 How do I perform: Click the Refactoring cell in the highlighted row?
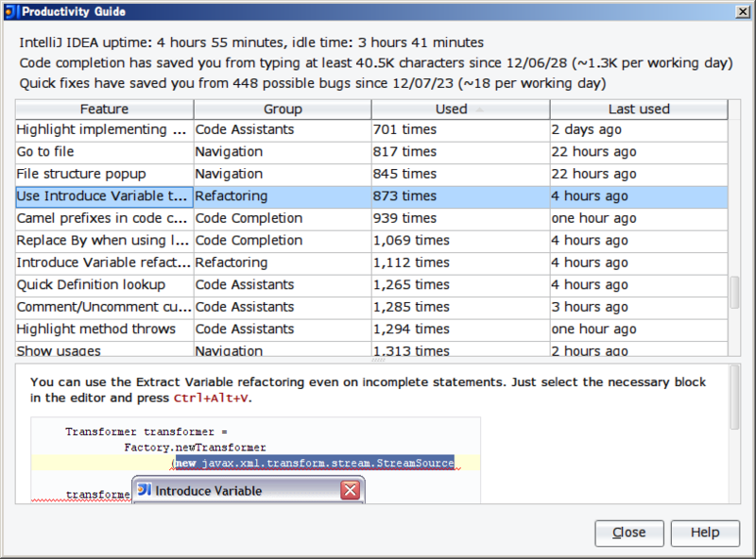coord(283,196)
